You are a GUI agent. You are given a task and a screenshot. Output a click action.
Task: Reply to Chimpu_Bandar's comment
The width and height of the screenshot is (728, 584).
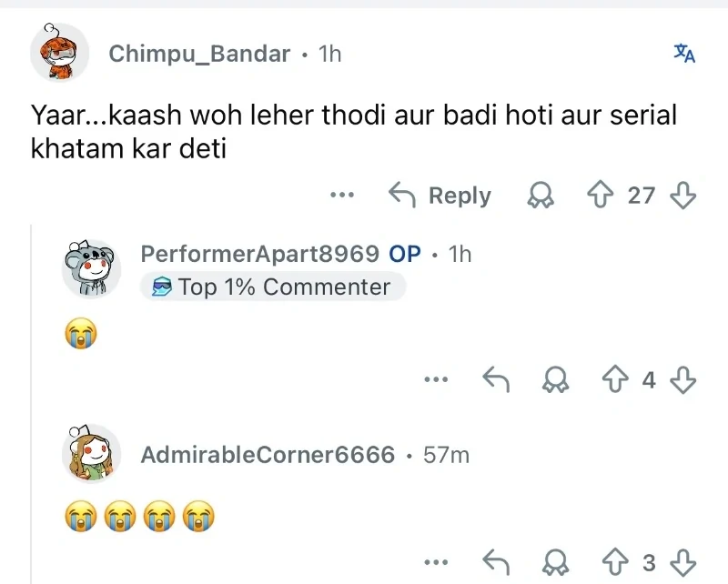(440, 196)
